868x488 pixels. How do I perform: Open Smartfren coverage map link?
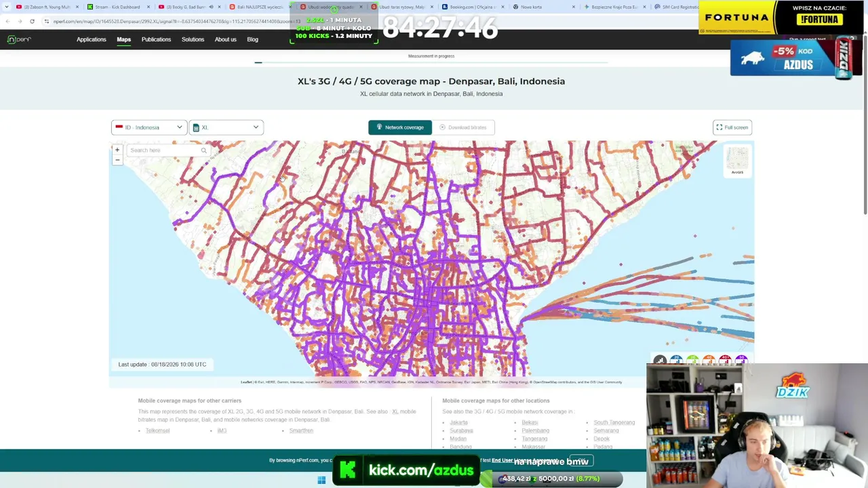(301, 430)
